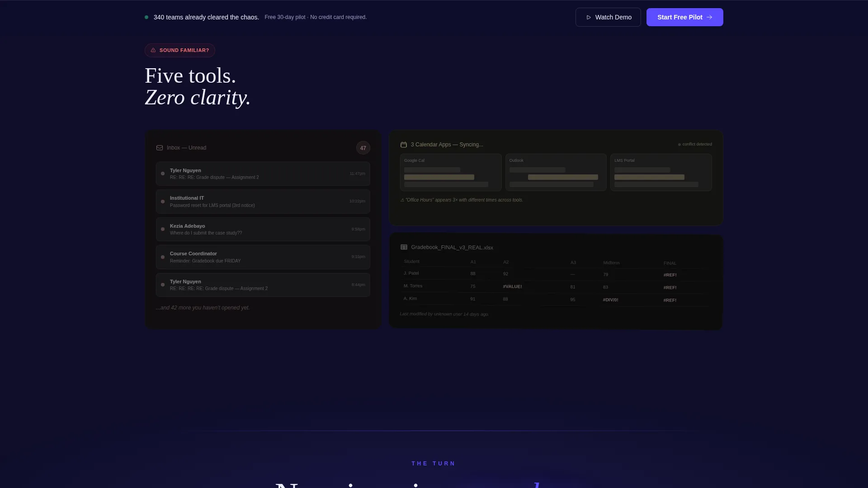Open Course Coordinator gradebook reminder email
Viewport: 868px width, 488px height.
pos(263,257)
